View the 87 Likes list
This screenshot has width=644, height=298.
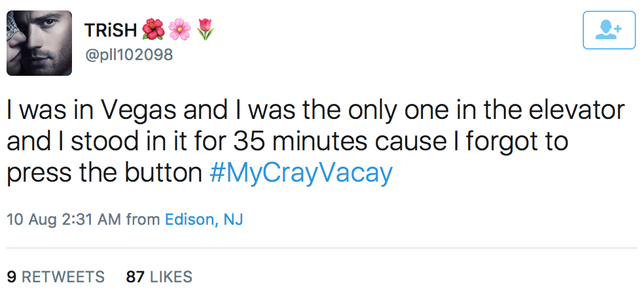tap(159, 277)
